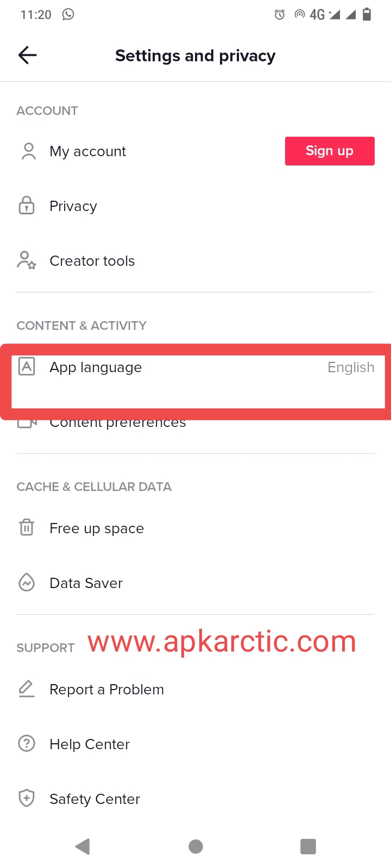Viewport: 391px width, 868px height.
Task: Click the My account person icon
Action: [28, 151]
